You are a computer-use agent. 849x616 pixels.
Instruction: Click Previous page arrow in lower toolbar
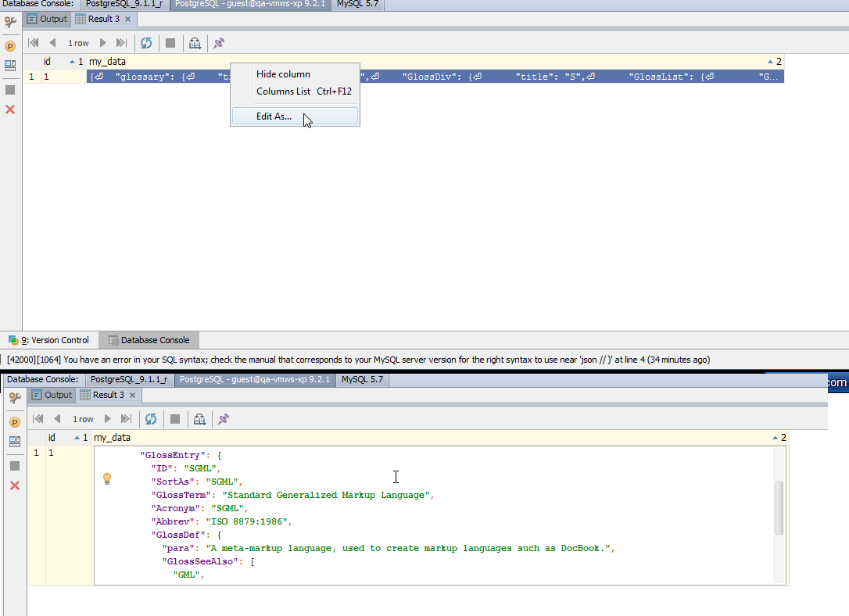click(x=57, y=419)
